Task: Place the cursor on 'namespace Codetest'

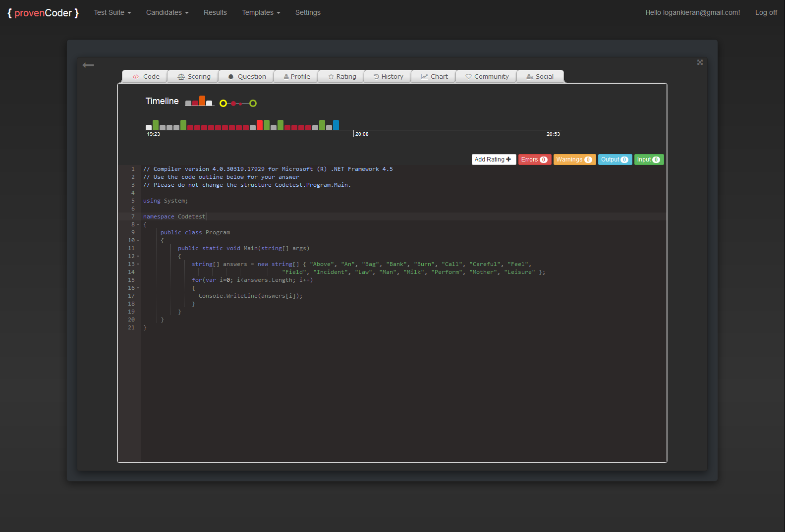Action: (x=174, y=216)
